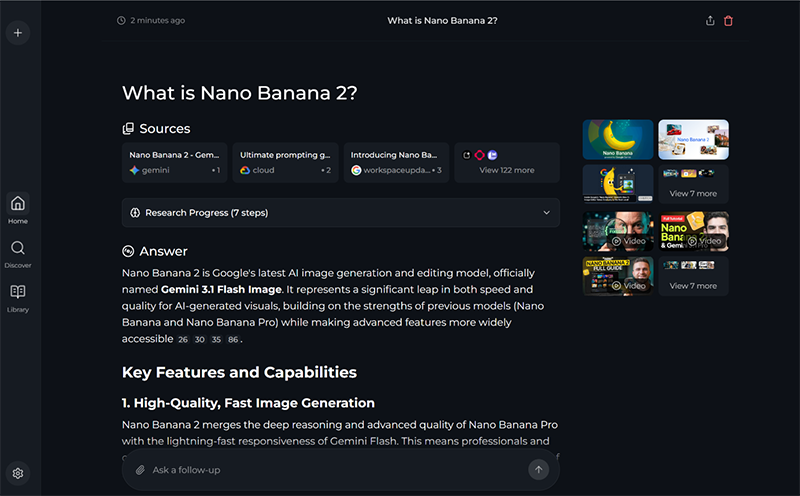Screen dimensions: 800x496
Task: Click View 7 more in video group
Action: click(x=693, y=277)
